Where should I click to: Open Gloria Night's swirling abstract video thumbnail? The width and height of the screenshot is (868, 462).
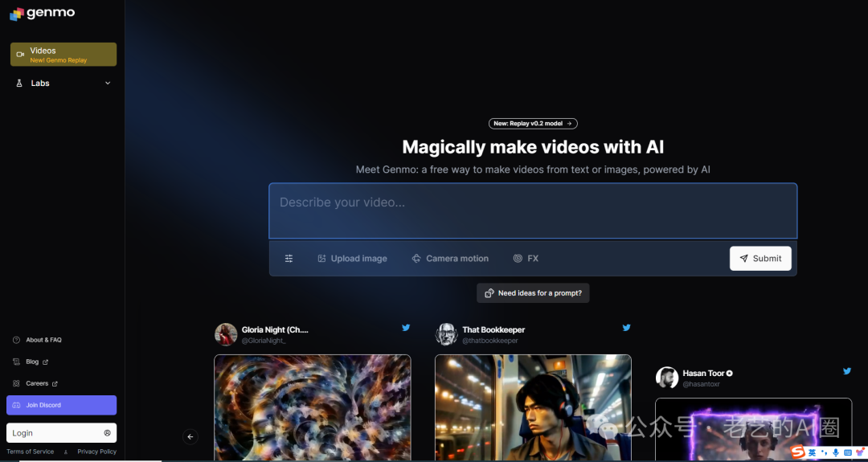(312, 407)
